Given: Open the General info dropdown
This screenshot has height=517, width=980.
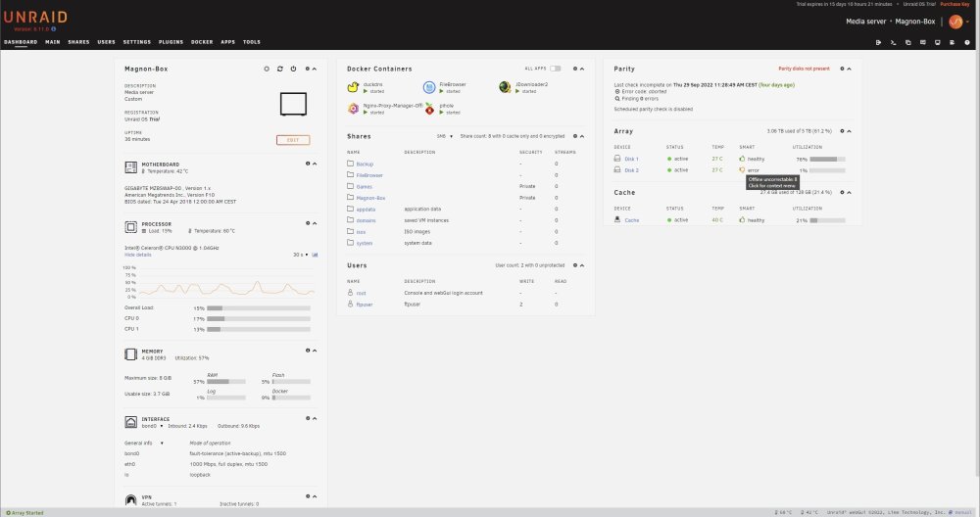Looking at the screenshot, I should 144,443.
